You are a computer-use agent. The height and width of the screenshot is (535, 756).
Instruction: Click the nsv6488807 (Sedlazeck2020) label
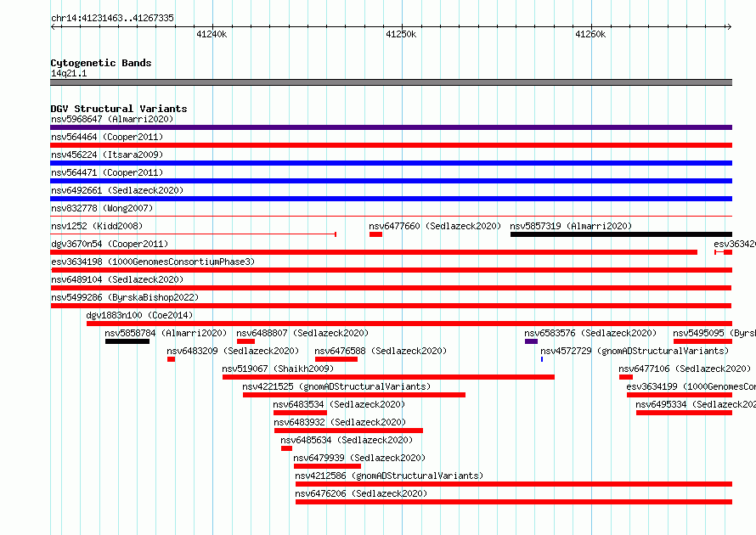pyautogui.click(x=302, y=333)
